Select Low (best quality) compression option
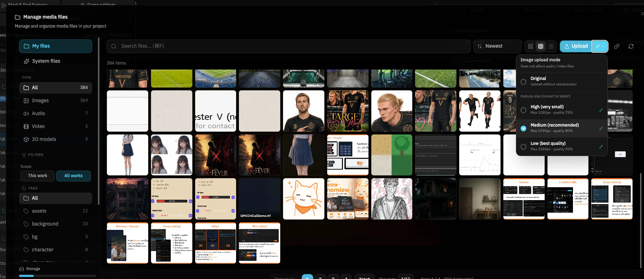The image size is (644, 279). point(562,146)
